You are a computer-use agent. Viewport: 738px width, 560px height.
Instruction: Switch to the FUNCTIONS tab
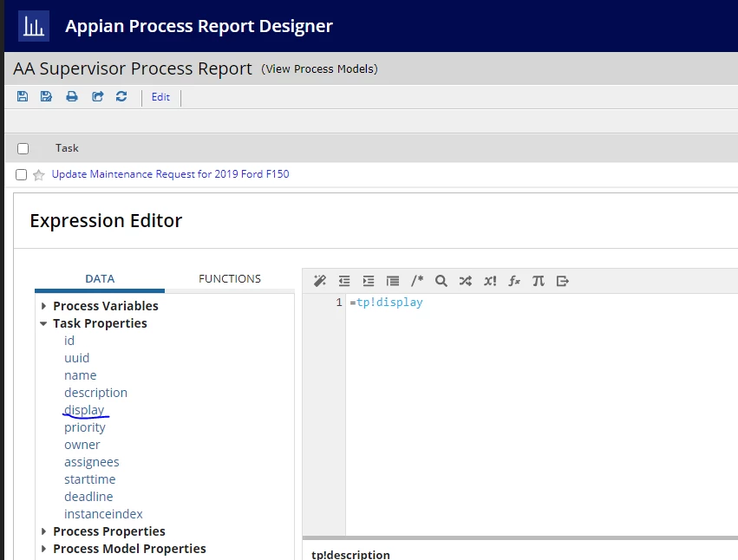[x=230, y=278]
